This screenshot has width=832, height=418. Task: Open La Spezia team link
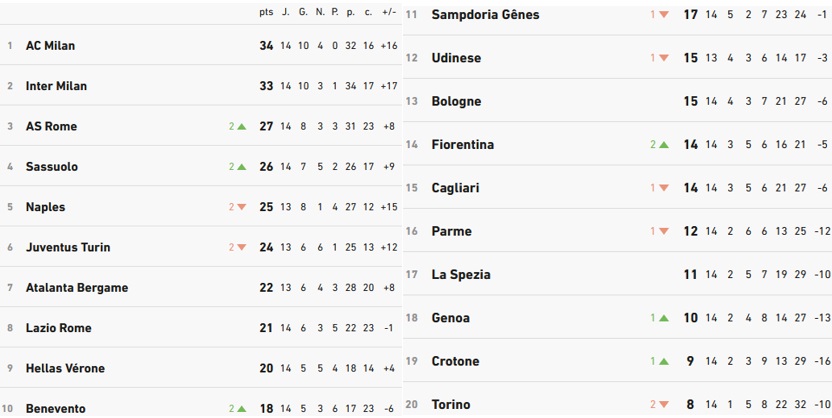tap(461, 275)
